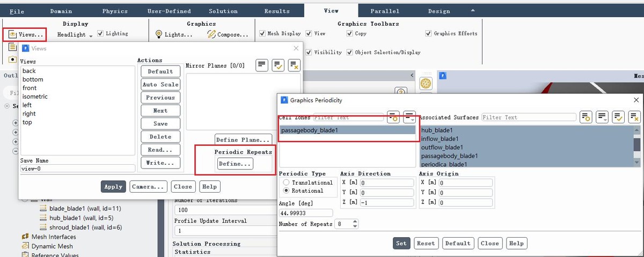Click Reset in Graphics Periodicity dialog
This screenshot has height=257, width=644.
[426, 243]
